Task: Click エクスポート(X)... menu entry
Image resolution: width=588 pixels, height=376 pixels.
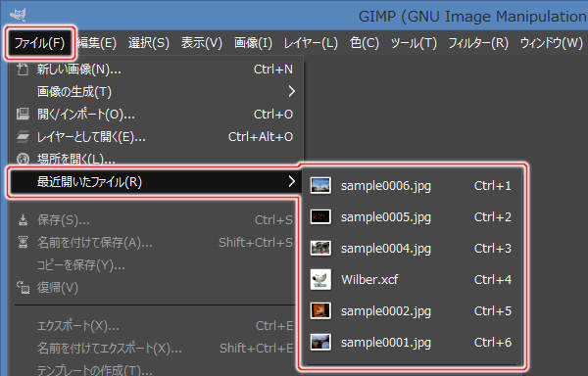Action: point(155,326)
